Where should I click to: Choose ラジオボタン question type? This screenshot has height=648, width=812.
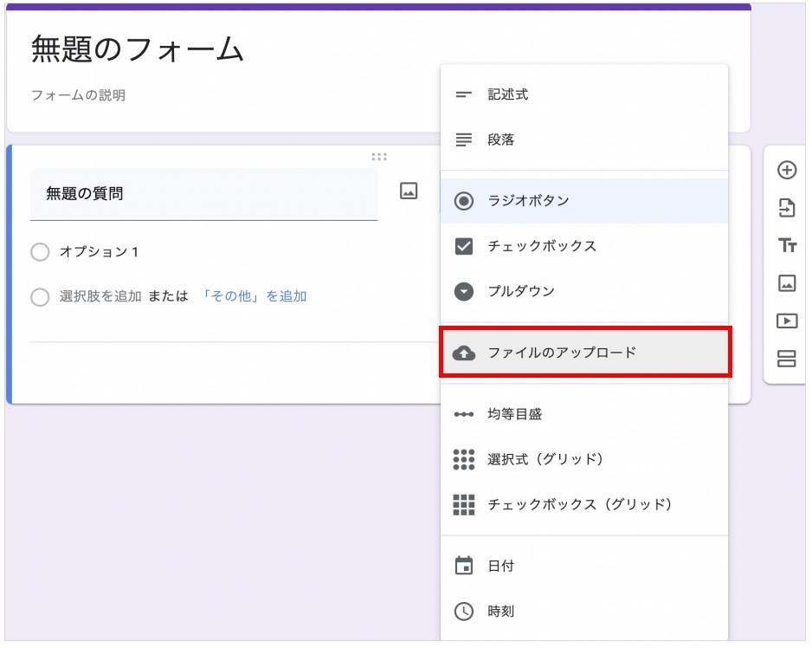click(584, 201)
